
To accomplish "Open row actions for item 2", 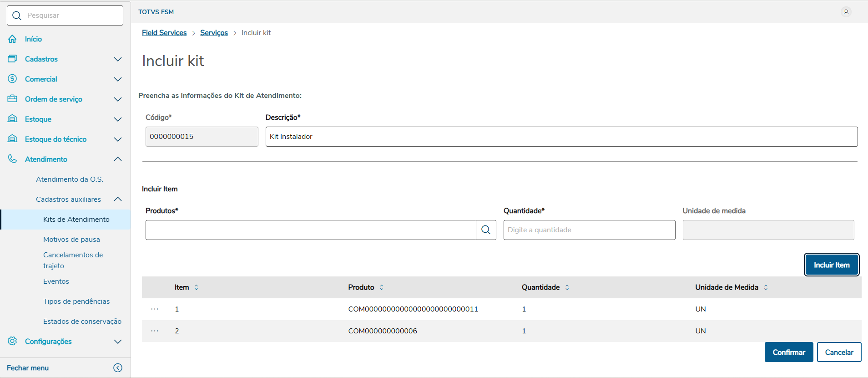I will coord(155,331).
